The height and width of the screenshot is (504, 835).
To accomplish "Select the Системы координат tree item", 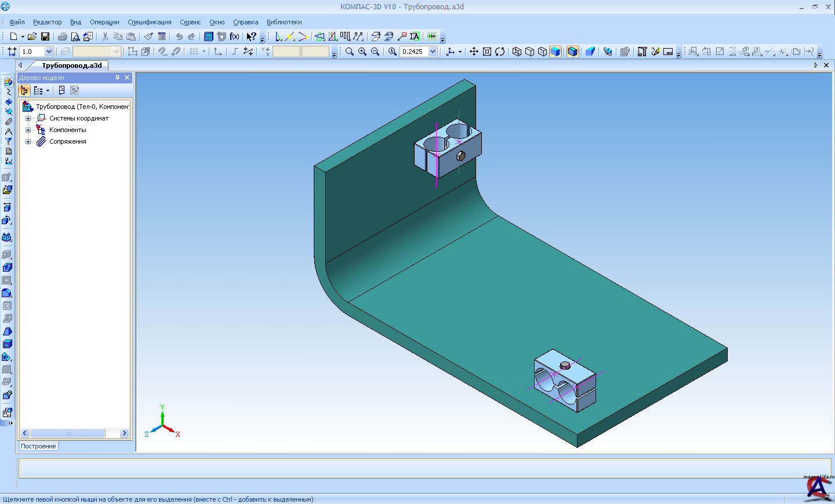I will pos(78,118).
